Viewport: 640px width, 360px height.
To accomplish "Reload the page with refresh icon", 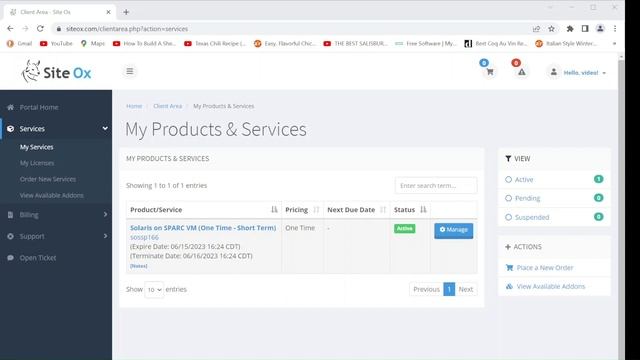I will [x=40, y=29].
